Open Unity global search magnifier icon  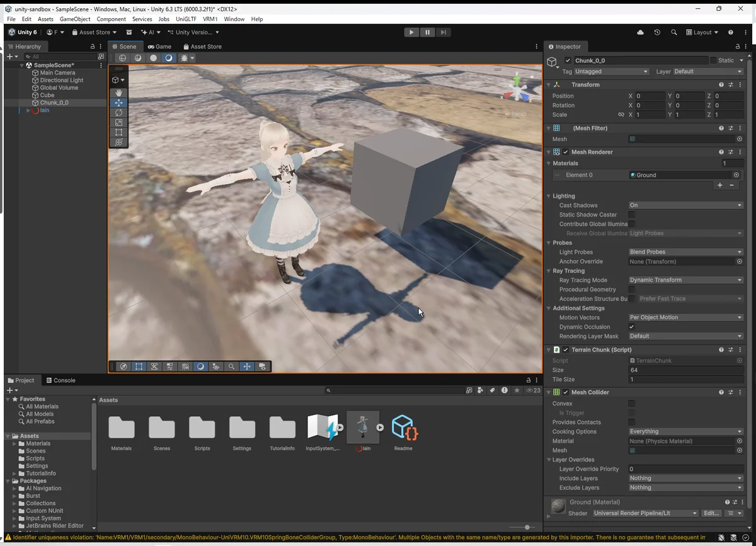(x=674, y=32)
